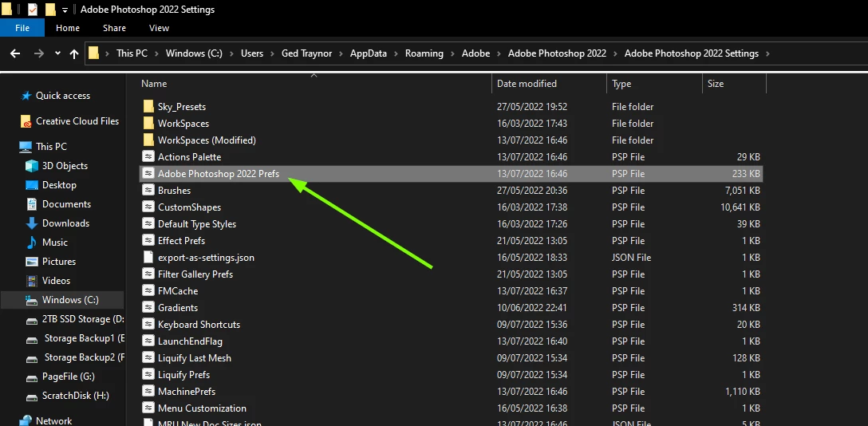Switch to the Home ribbon tab
This screenshot has width=868, height=426.
(x=68, y=28)
